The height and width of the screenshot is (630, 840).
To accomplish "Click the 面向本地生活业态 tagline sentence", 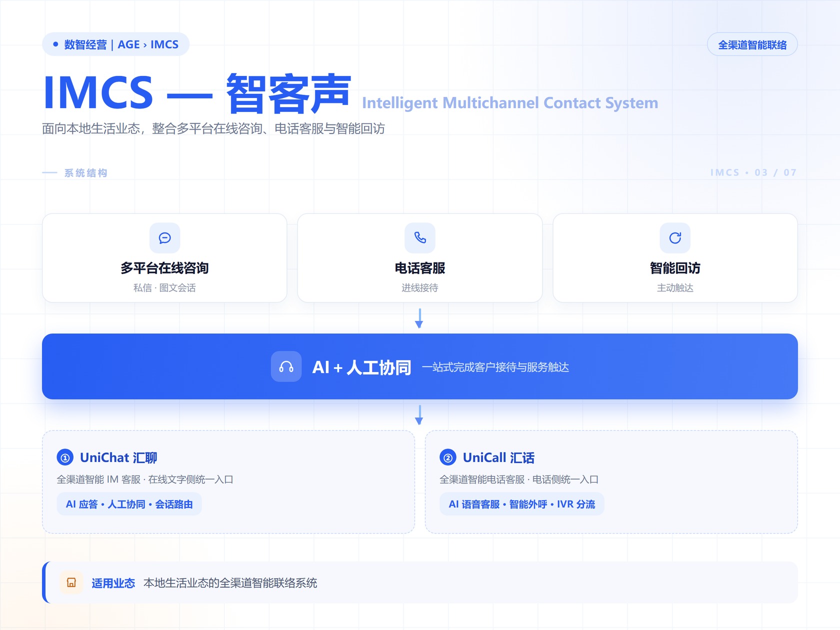I will (x=213, y=128).
